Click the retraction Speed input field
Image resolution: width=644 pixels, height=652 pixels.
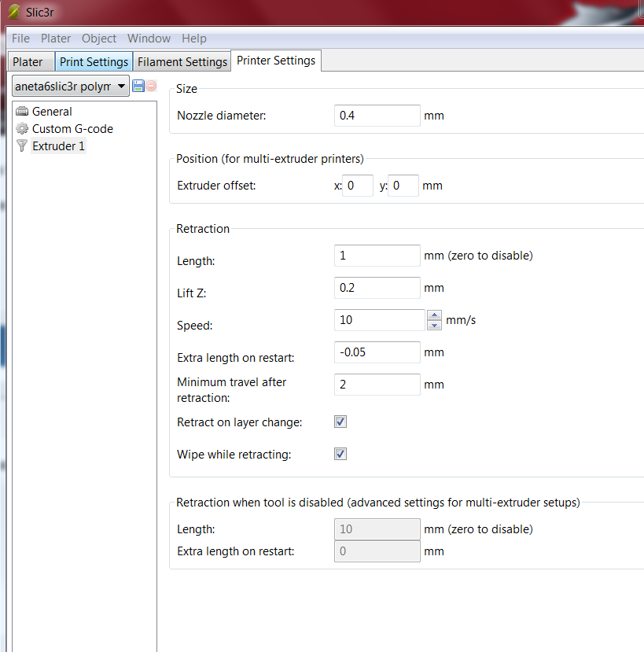click(380, 320)
